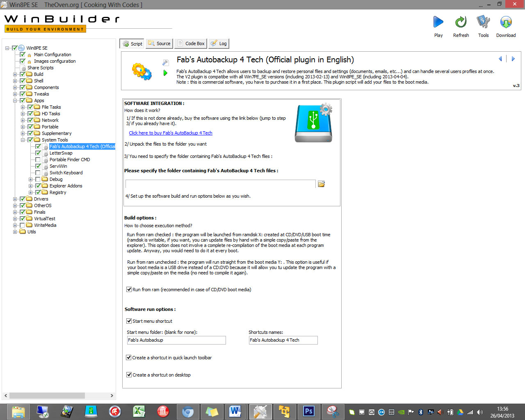
Task: Toggle Start menu shortcut checkbox
Action: [129, 321]
